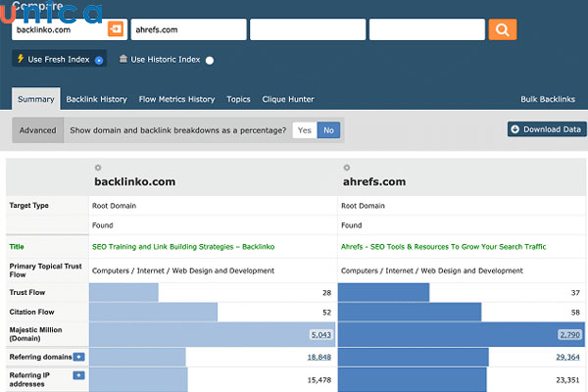Expand the Referring IP addresses row
Viewport: 588px width, 392px height.
(78, 375)
